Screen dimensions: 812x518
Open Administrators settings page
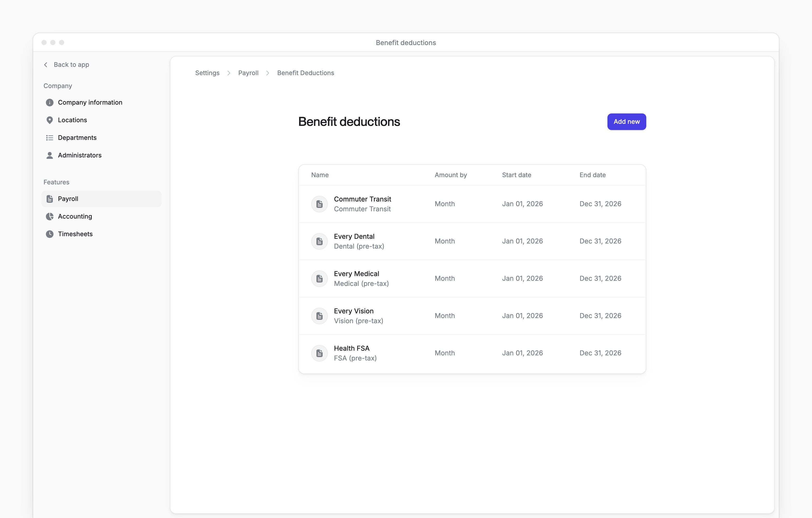pyautogui.click(x=102, y=155)
